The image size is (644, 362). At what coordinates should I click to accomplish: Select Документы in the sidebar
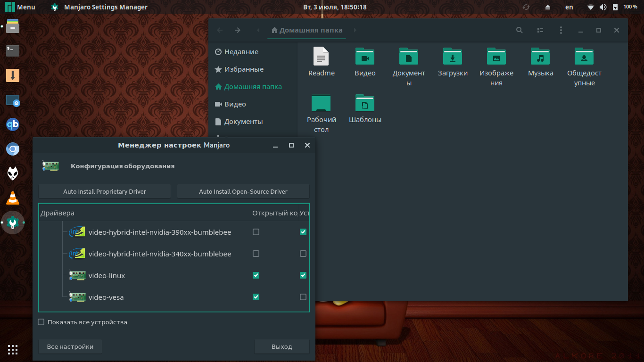point(253,122)
